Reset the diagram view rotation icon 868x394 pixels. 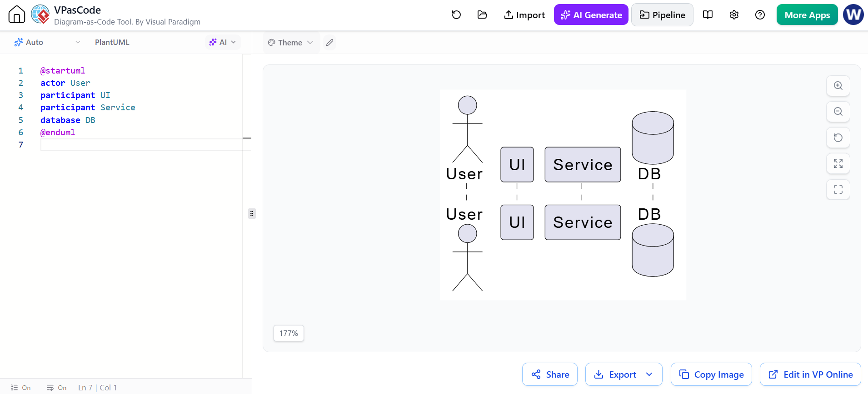pos(838,138)
